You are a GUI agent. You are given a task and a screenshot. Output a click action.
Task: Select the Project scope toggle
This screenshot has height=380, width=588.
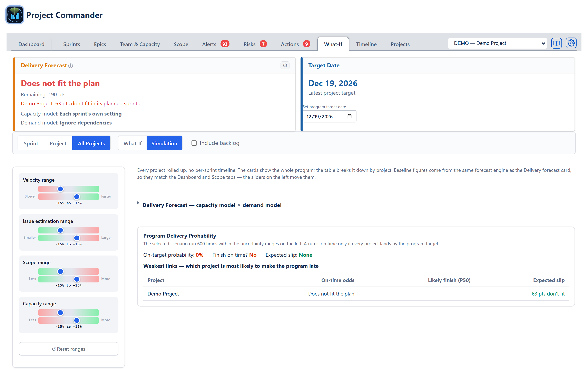click(58, 143)
